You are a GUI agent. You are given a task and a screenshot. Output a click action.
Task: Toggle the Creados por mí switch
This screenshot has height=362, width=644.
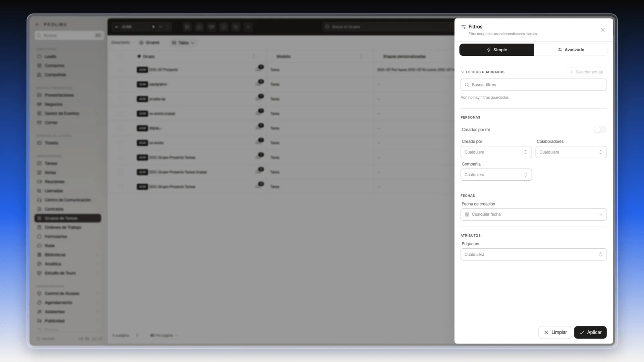tap(600, 130)
